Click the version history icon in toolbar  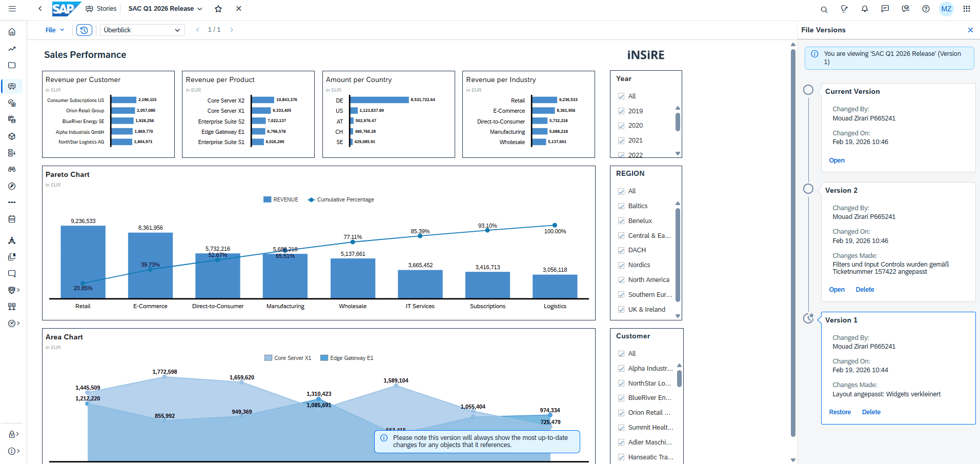[x=84, y=30]
